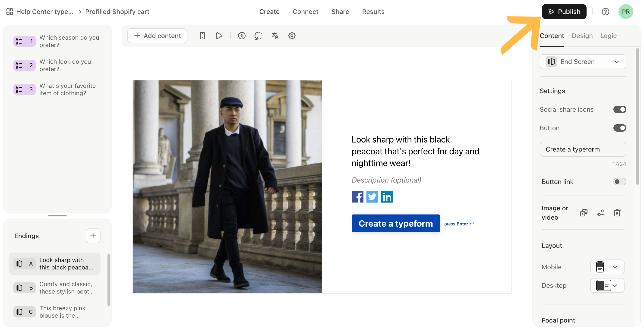Image resolution: width=644 pixels, height=329 pixels.
Task: Click the Description (optional) placeholder
Action: click(x=386, y=180)
